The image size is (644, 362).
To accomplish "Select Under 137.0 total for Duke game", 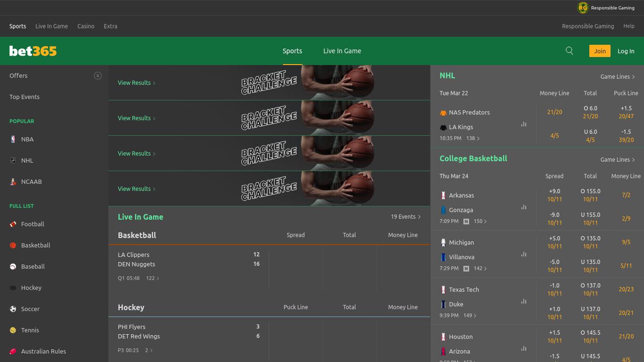I will (x=590, y=313).
